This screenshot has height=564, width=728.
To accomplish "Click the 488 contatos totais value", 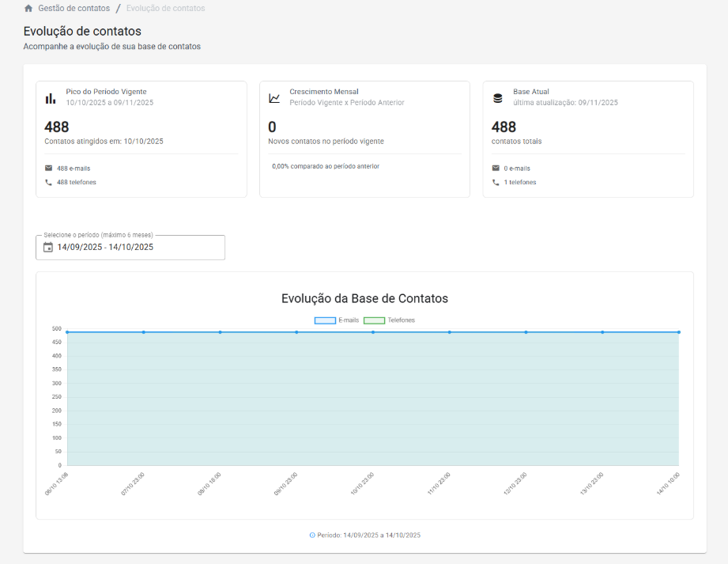I will pyautogui.click(x=504, y=127).
